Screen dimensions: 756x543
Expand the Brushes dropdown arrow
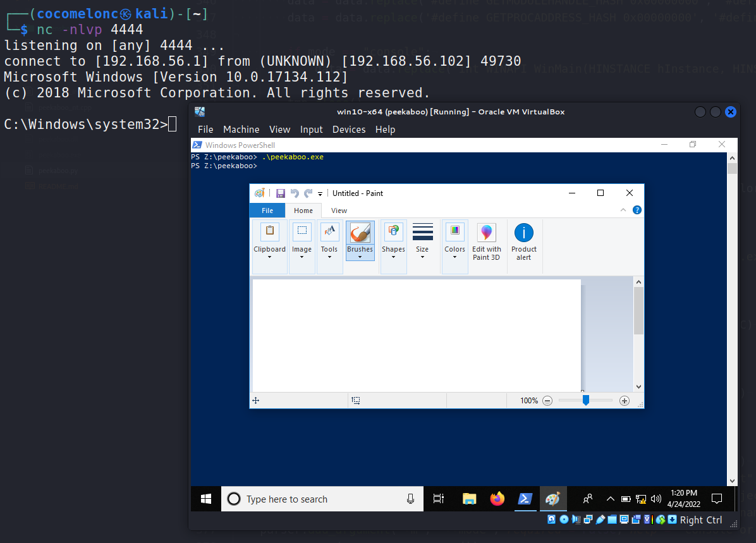click(360, 257)
